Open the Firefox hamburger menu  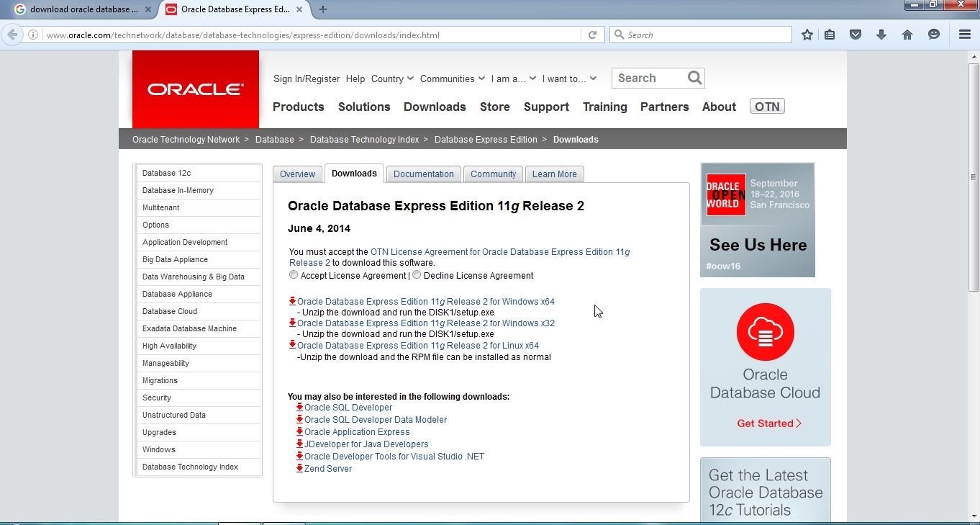963,34
